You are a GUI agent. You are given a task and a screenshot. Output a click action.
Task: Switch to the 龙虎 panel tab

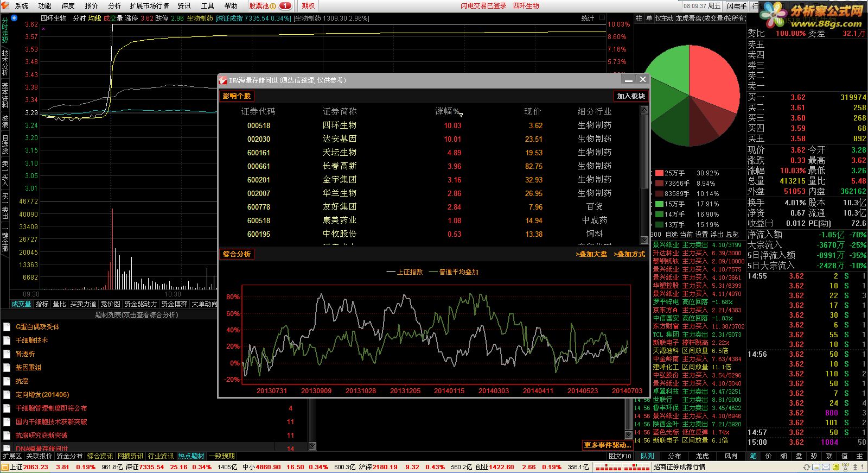tap(702, 456)
